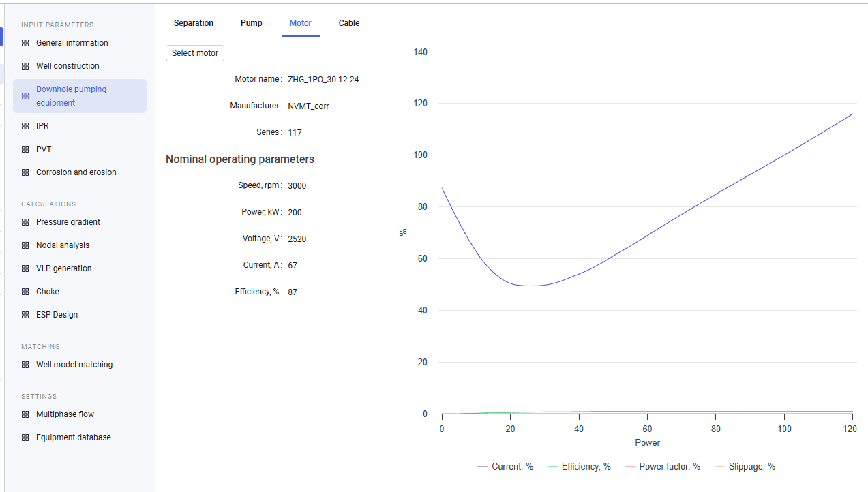Click the Choke sidebar icon

pos(25,292)
